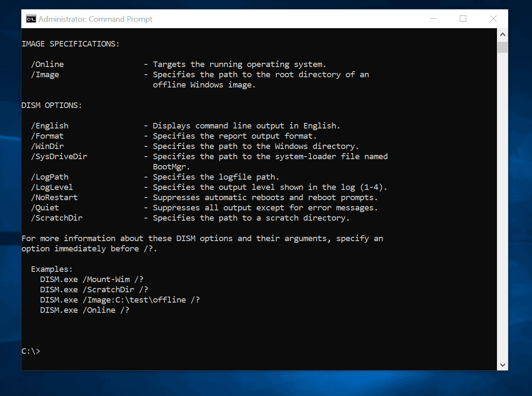Click the '/ScratchDir' option in the options list
Viewport: 532px width, 396px height.
click(57, 218)
